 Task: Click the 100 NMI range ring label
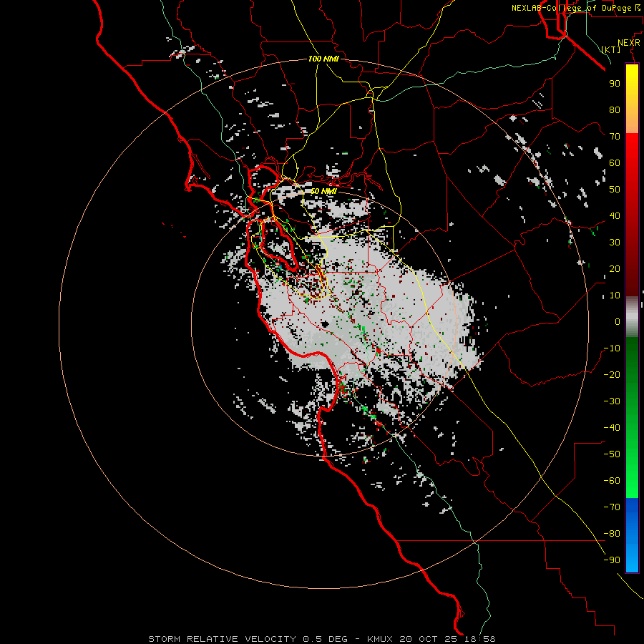(x=323, y=59)
